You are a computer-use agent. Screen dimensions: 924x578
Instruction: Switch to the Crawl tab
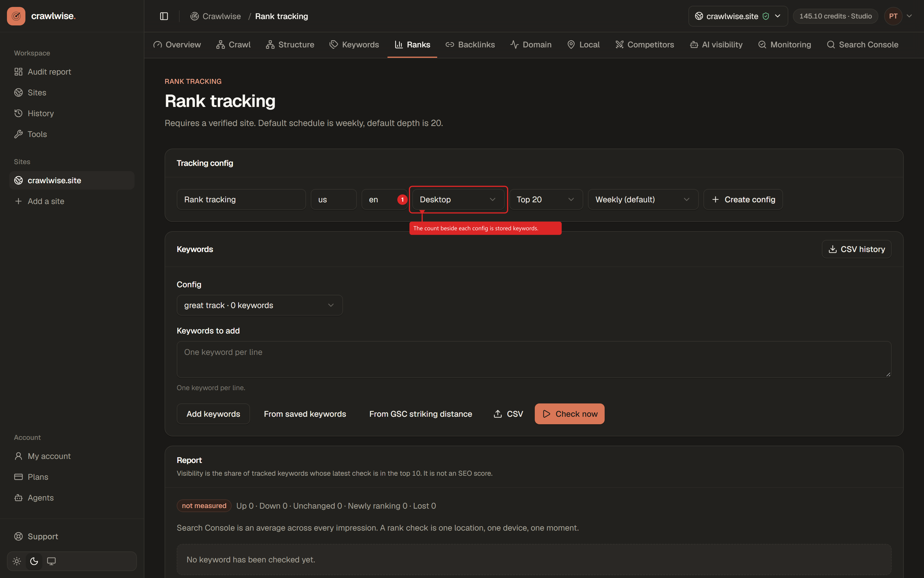point(233,45)
